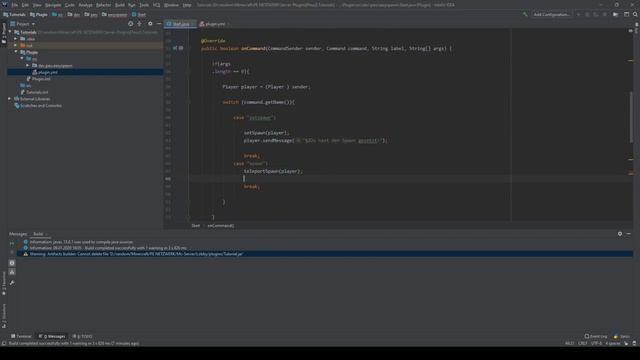640x360 pixels.
Task: Click the wrench settings icon in Messages panel
Action: click(12, 282)
